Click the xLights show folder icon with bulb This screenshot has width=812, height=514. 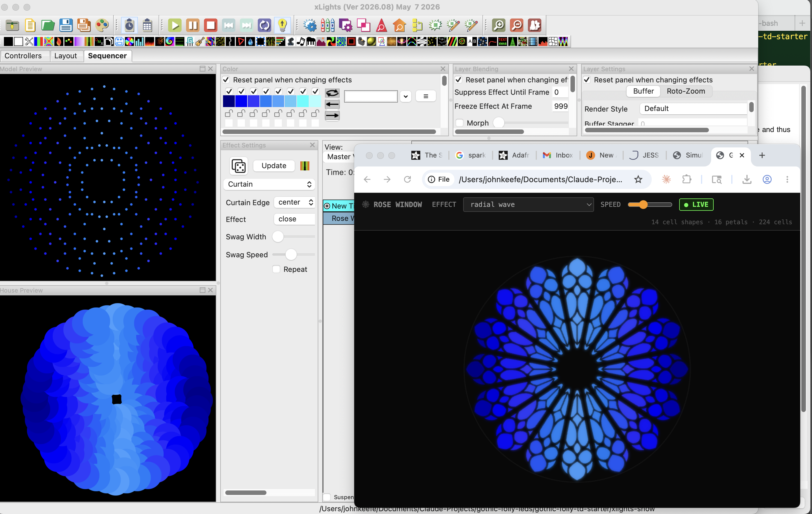click(x=12, y=25)
